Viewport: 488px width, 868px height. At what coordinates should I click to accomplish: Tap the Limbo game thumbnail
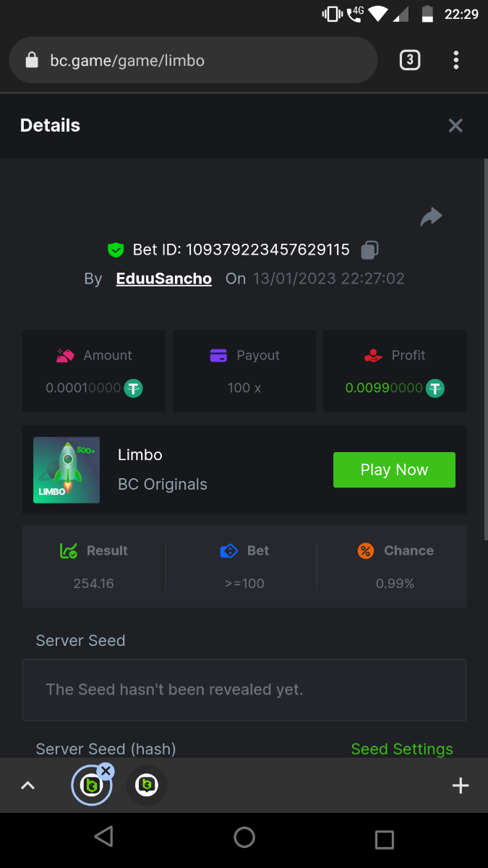click(x=67, y=470)
